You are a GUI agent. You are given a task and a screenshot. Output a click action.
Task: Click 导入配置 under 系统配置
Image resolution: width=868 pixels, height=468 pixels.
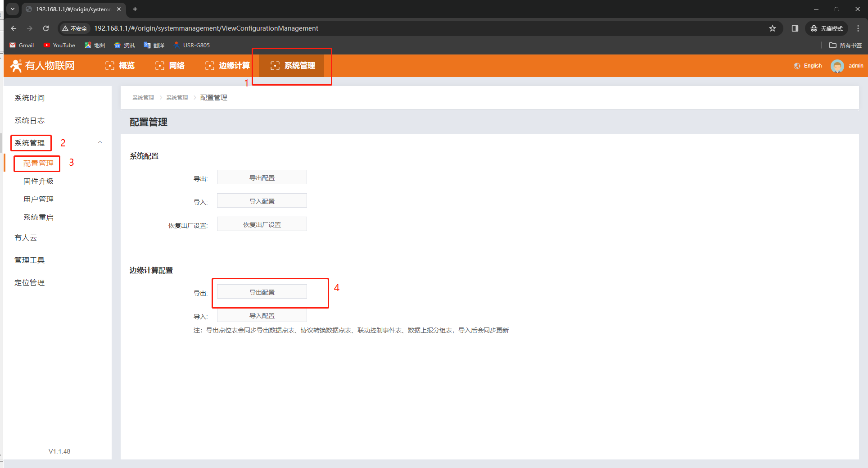tap(262, 201)
